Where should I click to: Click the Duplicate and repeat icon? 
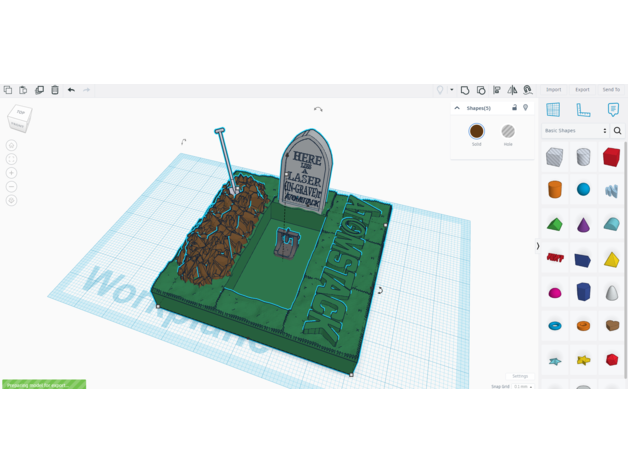(x=39, y=90)
